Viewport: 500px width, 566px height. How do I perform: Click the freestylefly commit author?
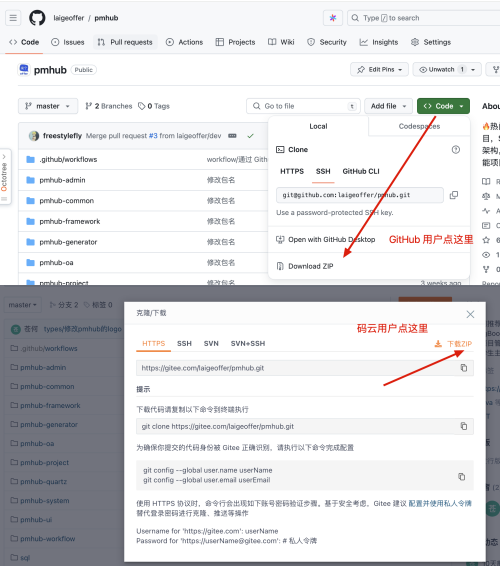coord(62,136)
